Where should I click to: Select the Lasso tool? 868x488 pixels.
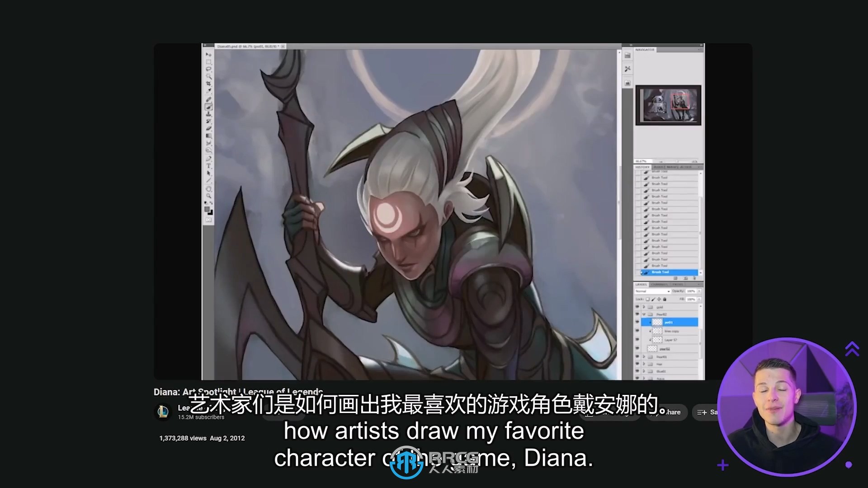[x=209, y=69]
